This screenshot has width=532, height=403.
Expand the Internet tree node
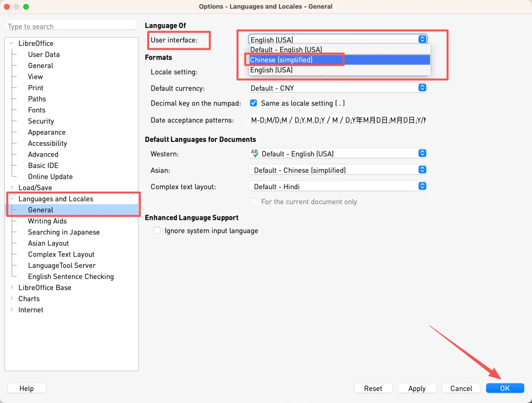coord(11,309)
